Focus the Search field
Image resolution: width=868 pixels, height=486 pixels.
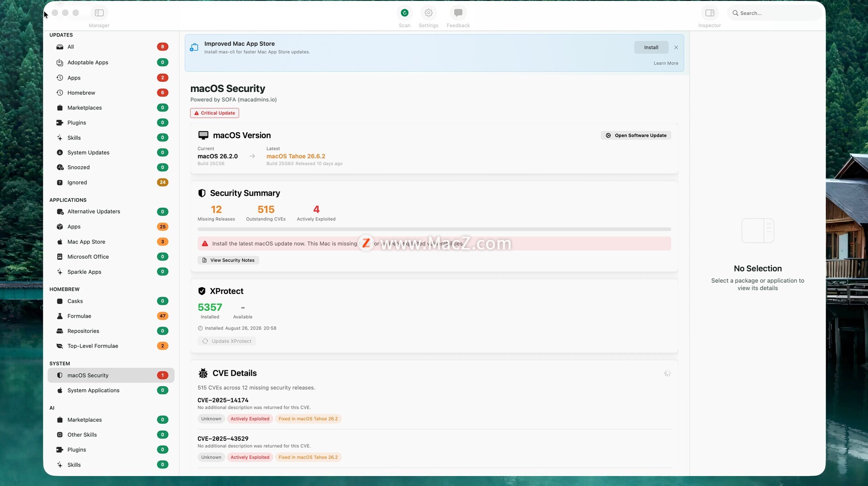click(774, 13)
